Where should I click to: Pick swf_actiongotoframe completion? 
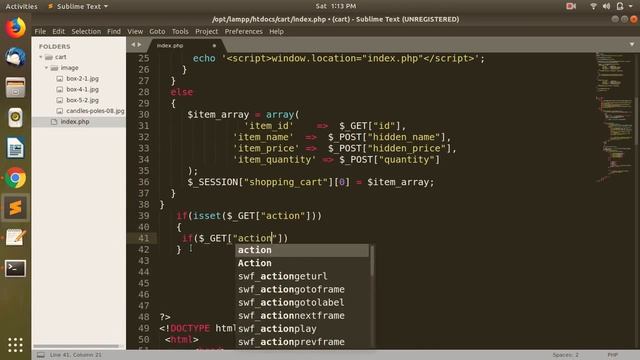302,289
